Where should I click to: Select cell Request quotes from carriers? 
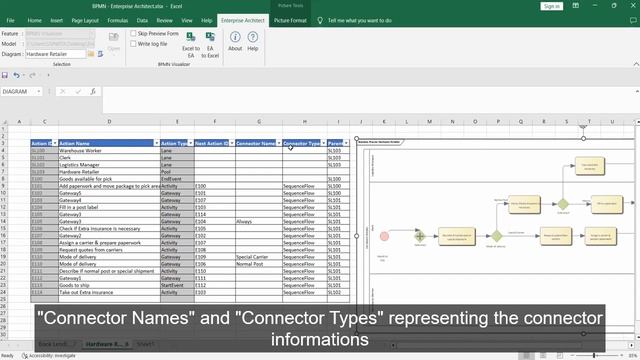point(109,250)
